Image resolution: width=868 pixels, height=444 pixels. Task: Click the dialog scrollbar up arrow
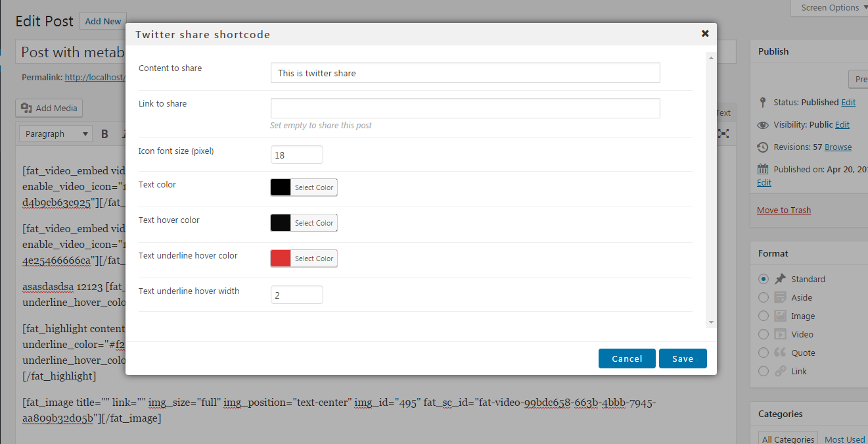(711, 58)
